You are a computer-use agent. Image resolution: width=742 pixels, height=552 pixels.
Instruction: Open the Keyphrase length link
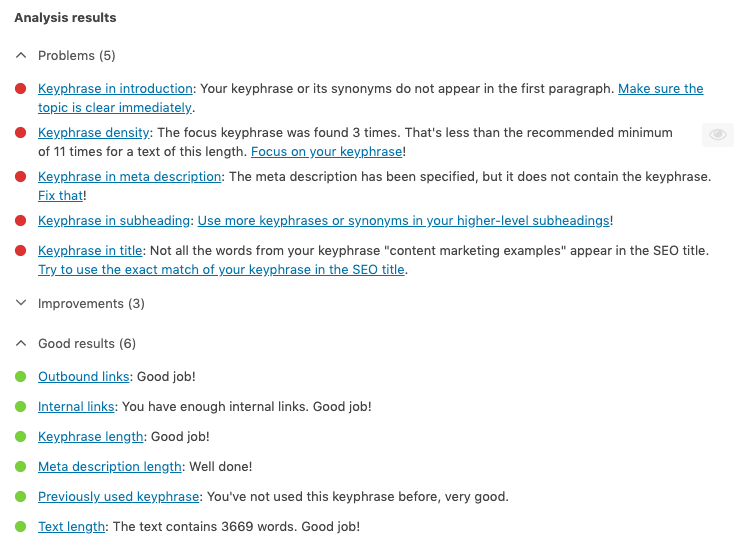[91, 437]
